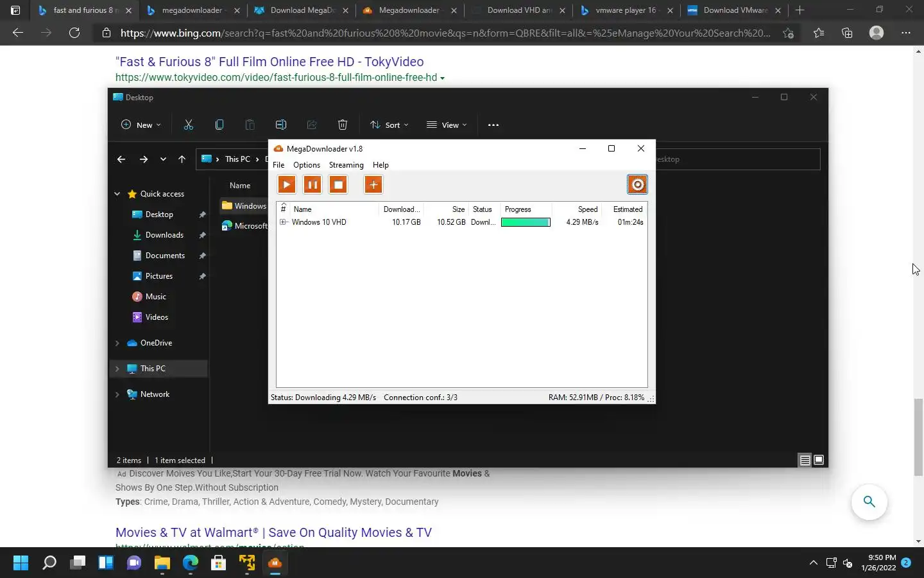Add new links with the plus button
Screen dimensions: 924x578
pos(373,185)
